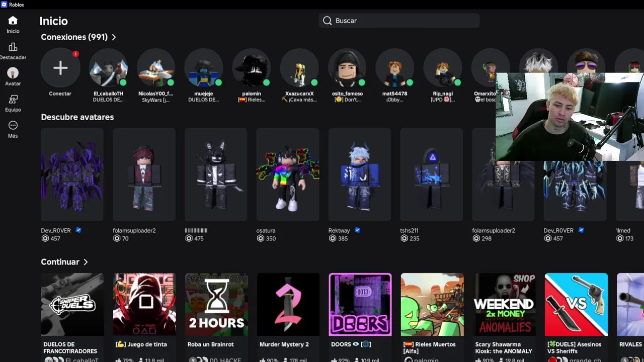Image resolution: width=644 pixels, height=362 pixels.
Task: Open NicolasY00_f's connection avatar
Action: 156,68
